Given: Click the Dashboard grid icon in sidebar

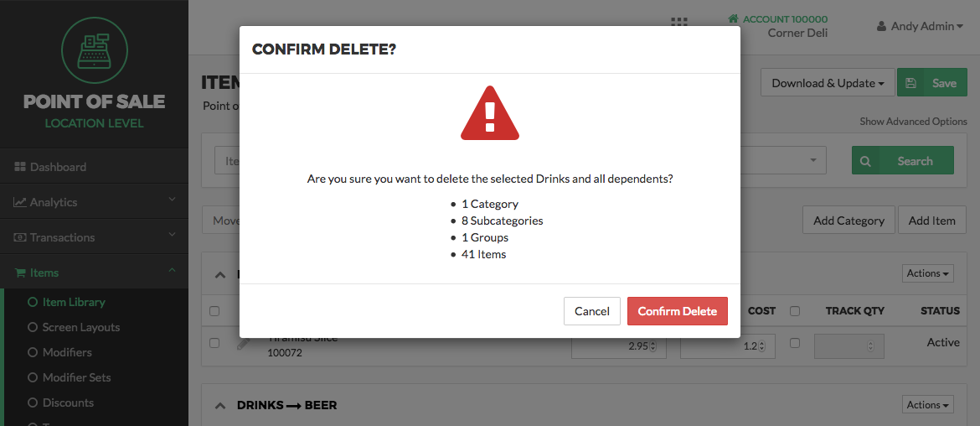Looking at the screenshot, I should click(x=19, y=167).
